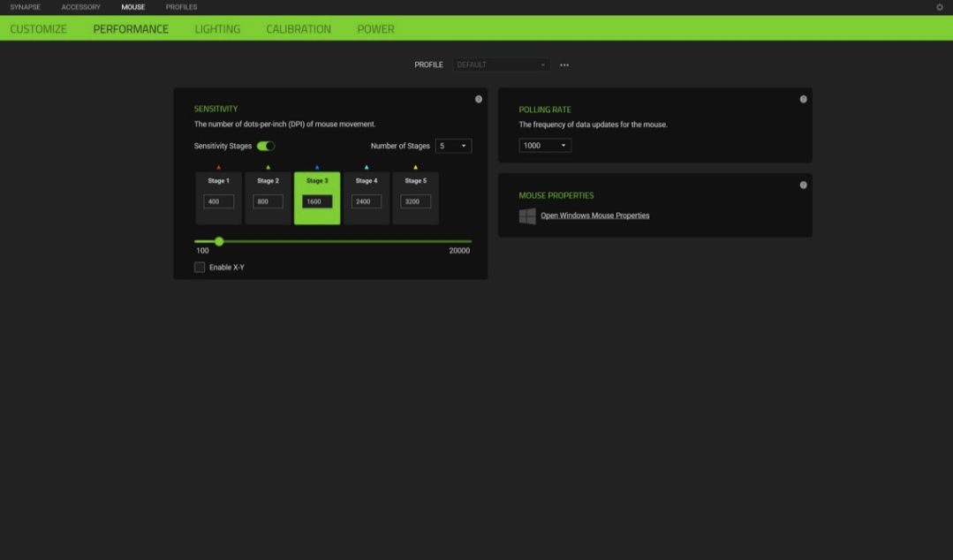Click the cyan Stage 4 indicator triangle
This screenshot has width=953, height=560.
click(367, 167)
